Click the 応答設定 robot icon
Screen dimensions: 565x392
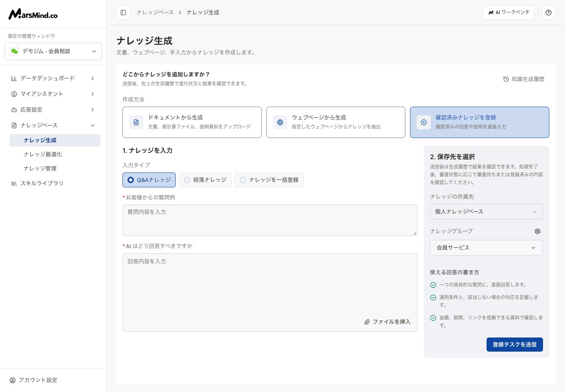click(x=14, y=110)
